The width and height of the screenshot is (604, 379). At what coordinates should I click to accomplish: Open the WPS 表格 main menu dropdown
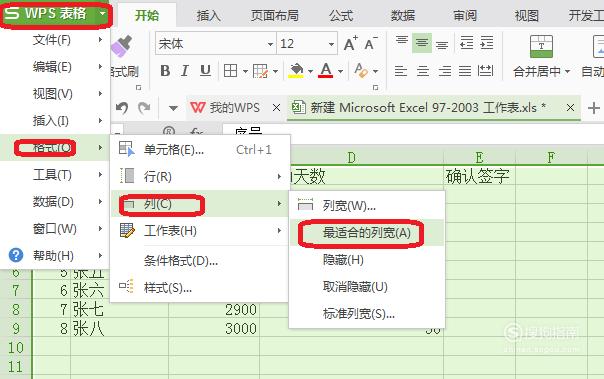pyautogui.click(x=102, y=14)
